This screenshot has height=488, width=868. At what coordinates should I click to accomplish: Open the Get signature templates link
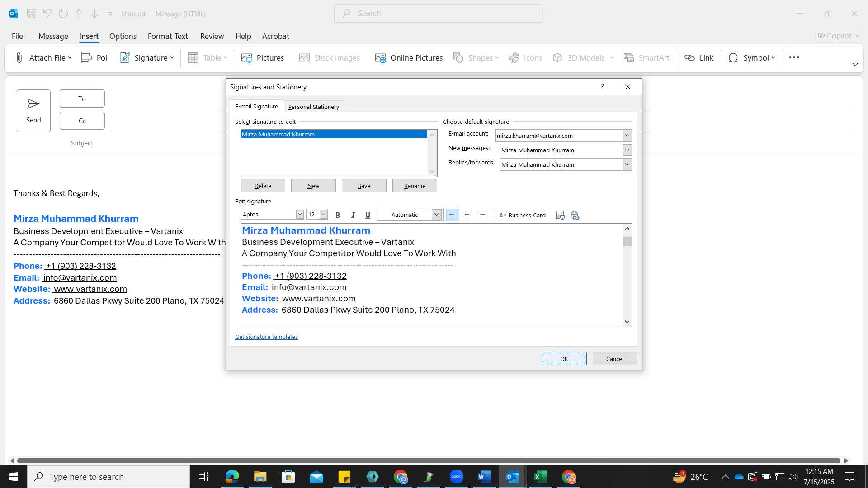266,337
